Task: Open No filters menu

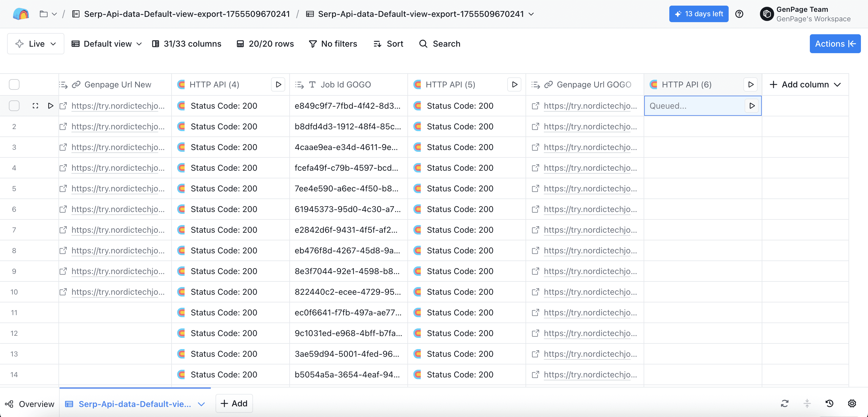Action: [333, 44]
